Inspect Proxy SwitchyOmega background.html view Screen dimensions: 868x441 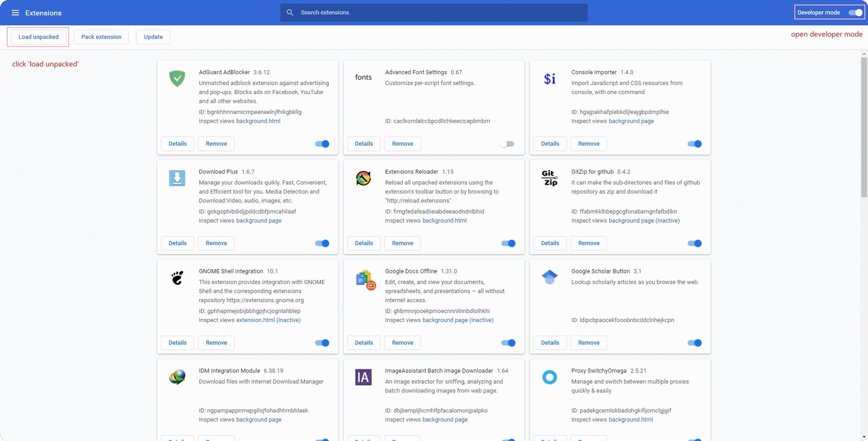(x=631, y=420)
